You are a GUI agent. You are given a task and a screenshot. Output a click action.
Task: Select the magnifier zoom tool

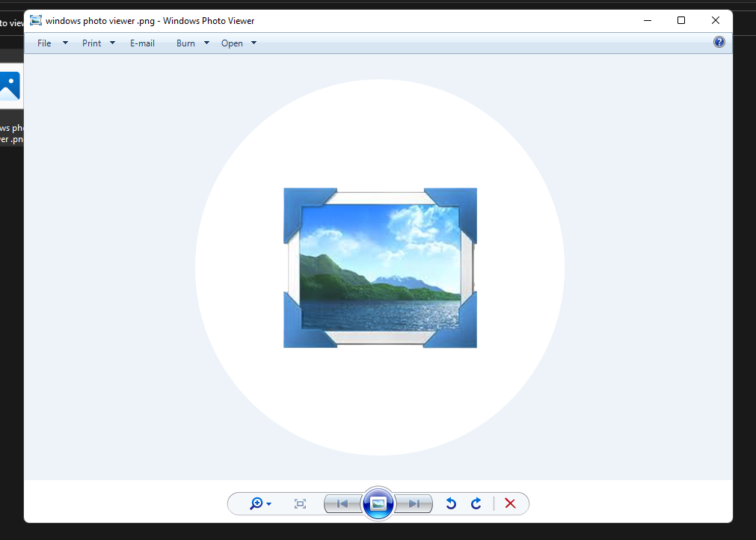click(256, 503)
